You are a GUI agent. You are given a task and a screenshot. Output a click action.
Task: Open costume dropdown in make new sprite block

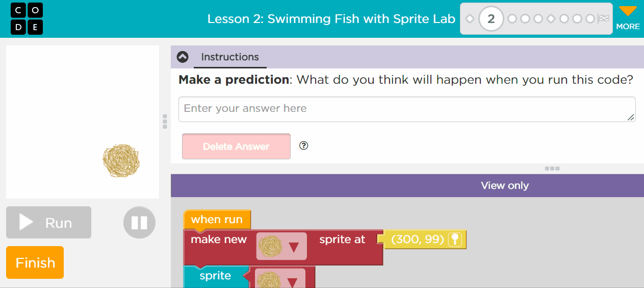tap(294, 247)
